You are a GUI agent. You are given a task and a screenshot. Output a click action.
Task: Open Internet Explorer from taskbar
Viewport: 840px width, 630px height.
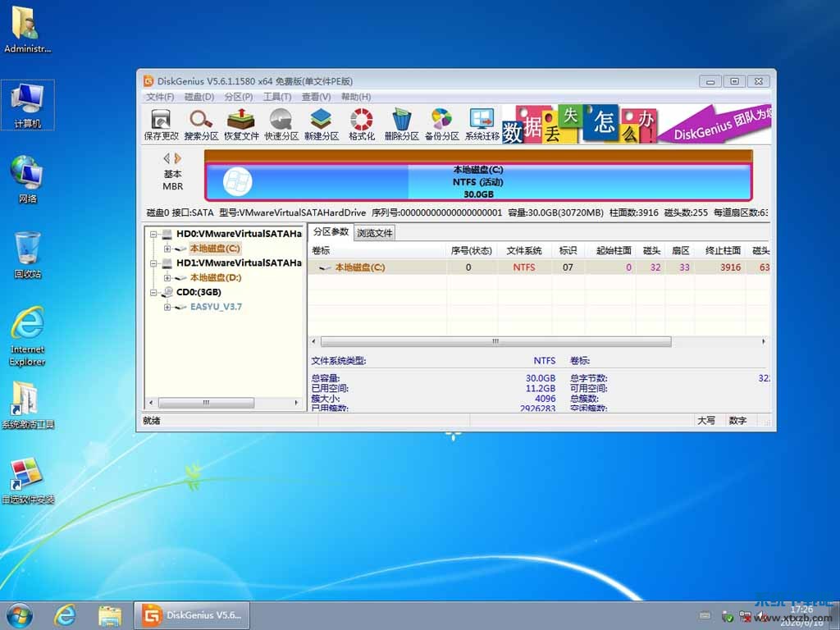click(x=65, y=615)
